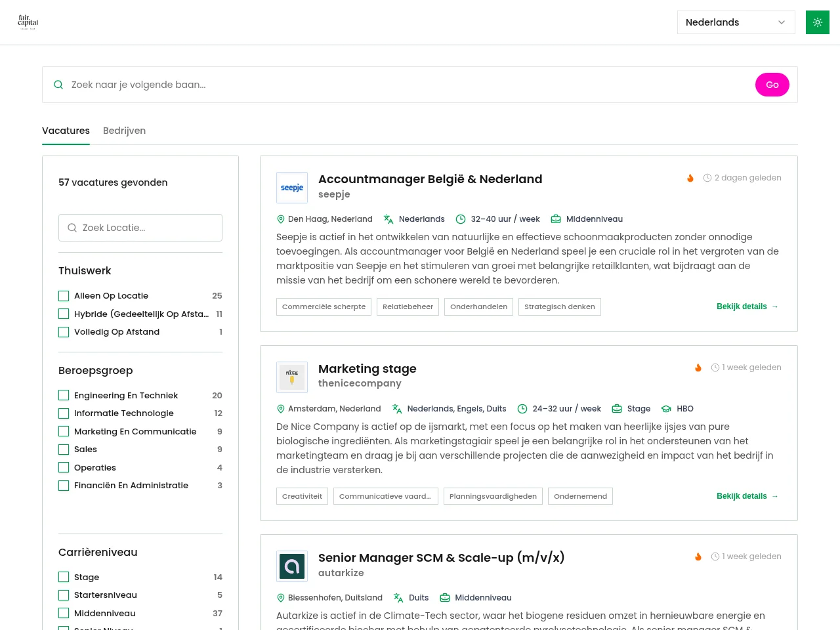Click the Creativiteit skill tag
This screenshot has height=630, width=840.
click(302, 496)
